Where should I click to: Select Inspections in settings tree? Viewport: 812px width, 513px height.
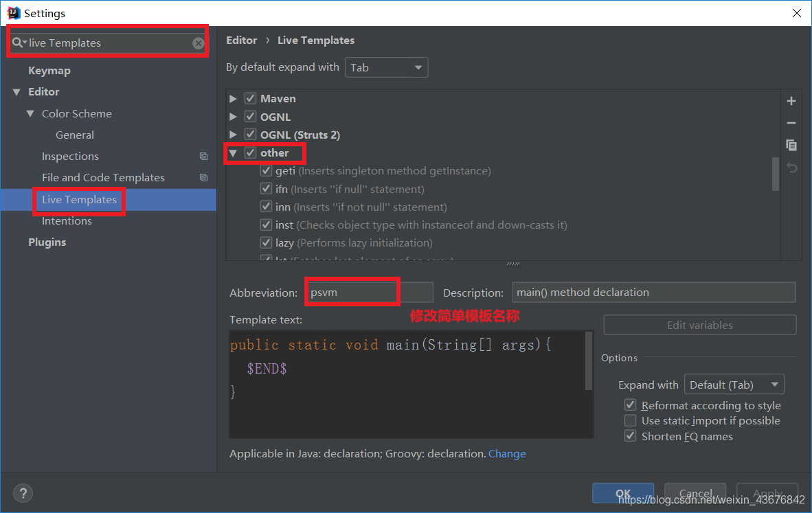point(70,157)
